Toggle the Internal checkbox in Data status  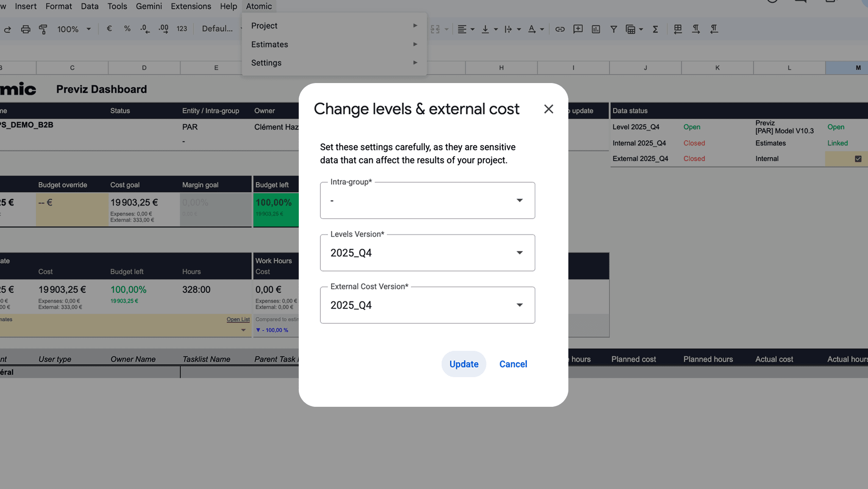pos(858,159)
